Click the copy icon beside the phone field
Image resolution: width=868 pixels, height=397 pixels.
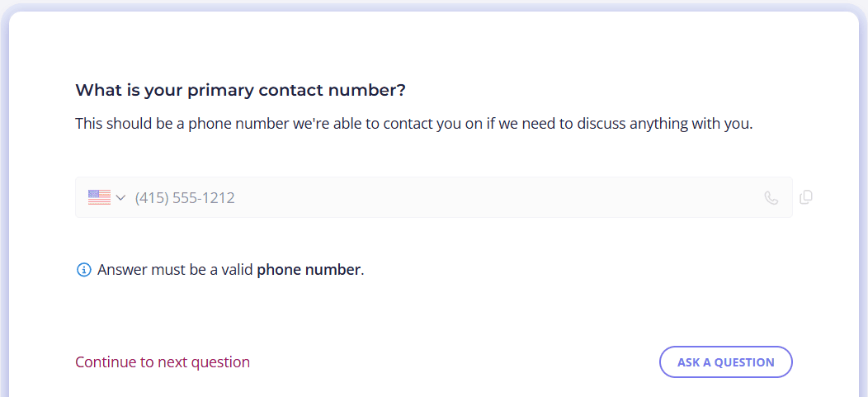(806, 197)
